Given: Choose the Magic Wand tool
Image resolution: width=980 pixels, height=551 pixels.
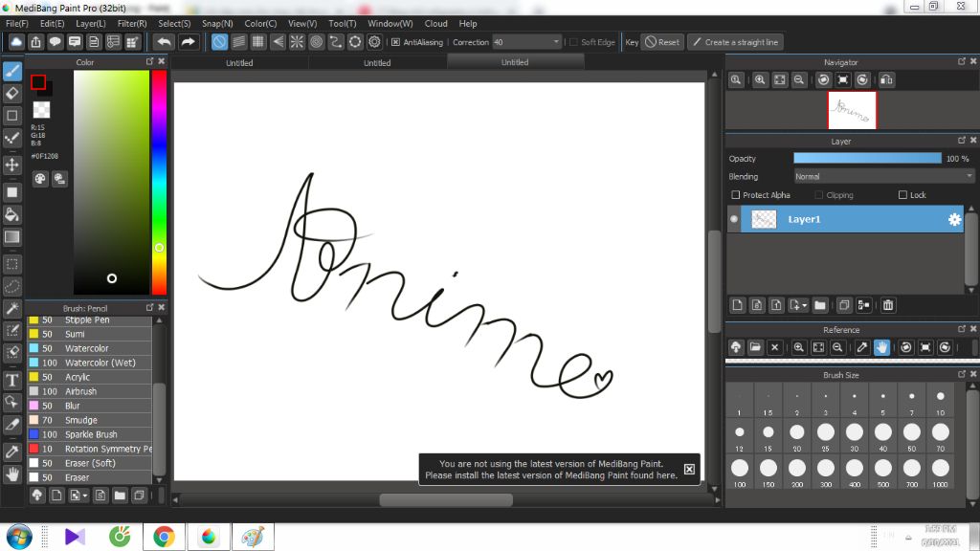Looking at the screenshot, I should coord(11,309).
